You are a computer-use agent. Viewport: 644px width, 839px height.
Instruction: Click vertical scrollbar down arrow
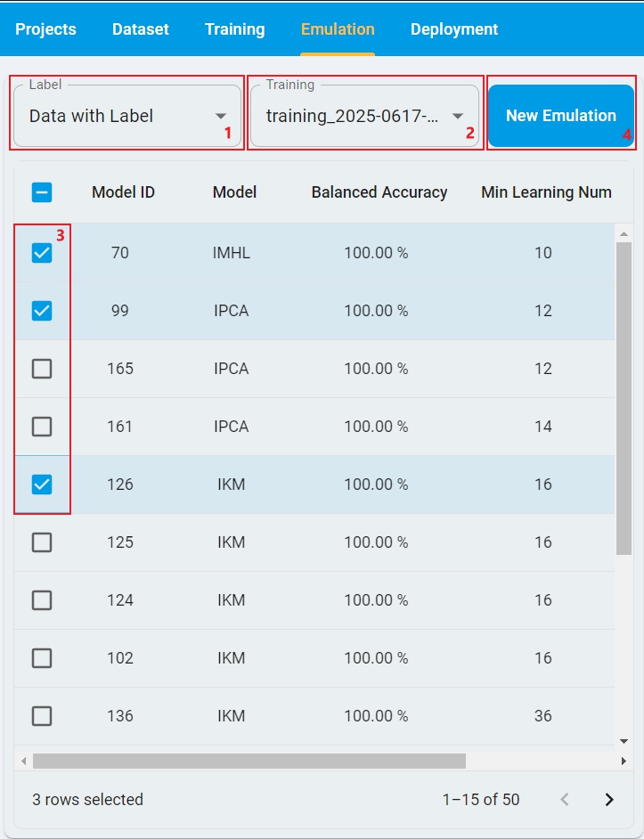click(x=624, y=741)
